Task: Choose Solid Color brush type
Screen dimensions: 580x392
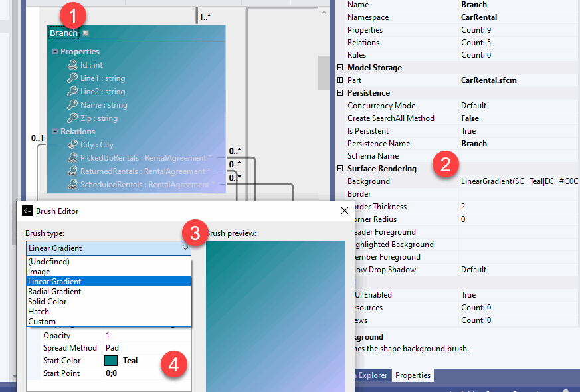Action: click(x=47, y=302)
